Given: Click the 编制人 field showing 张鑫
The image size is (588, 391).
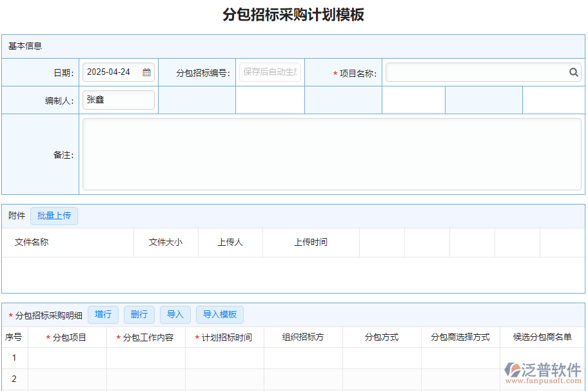Looking at the screenshot, I should [x=118, y=99].
